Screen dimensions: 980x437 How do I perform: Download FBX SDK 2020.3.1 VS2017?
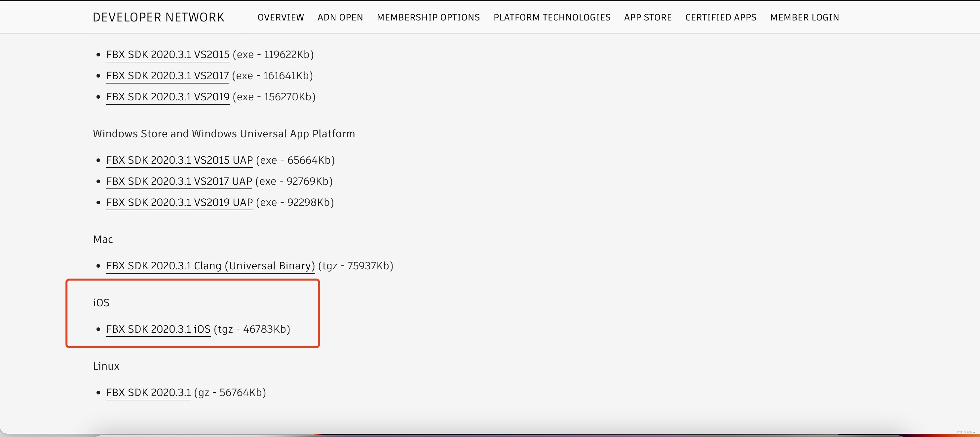point(168,76)
